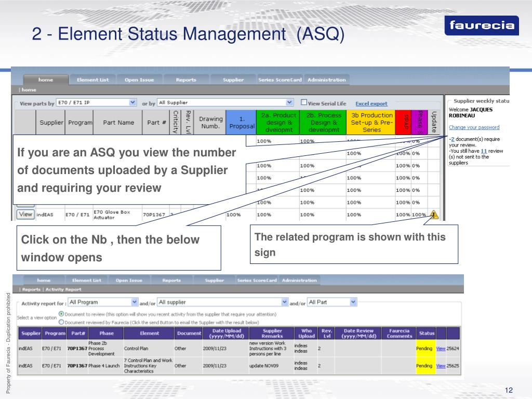Viewport: 532px width, 399px height.
Task: Click the Change your password link
Action: click(x=474, y=127)
